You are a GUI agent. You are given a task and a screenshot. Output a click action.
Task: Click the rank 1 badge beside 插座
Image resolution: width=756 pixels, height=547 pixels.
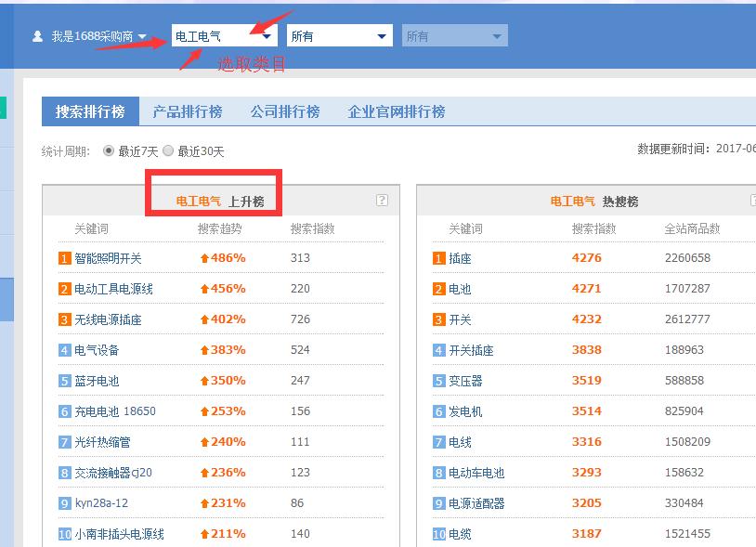(440, 258)
